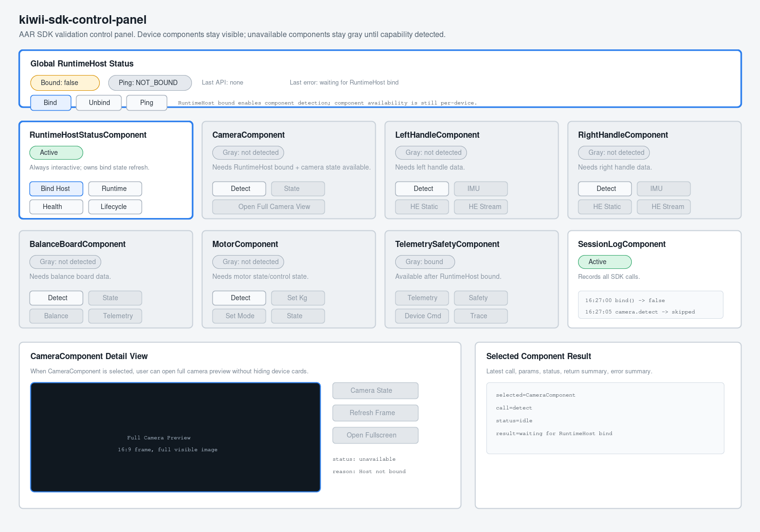Click IMU in the RightHandleComponent card

point(664,189)
